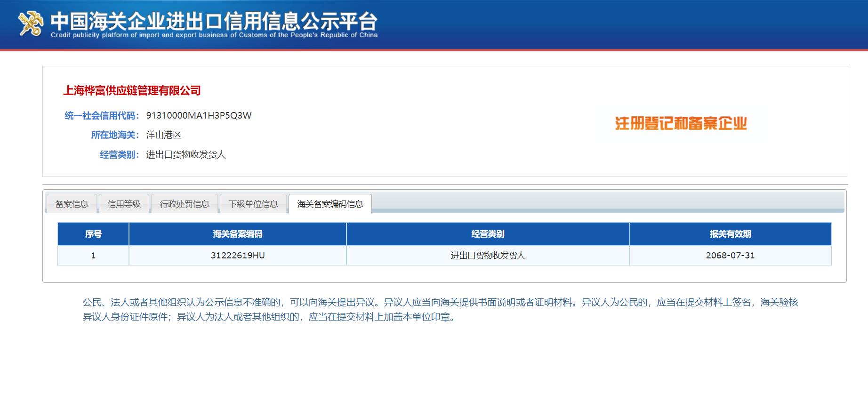Viewport: 868px width, 401px height.
Task: Click the company name 上海桦富供应链管理有限公司
Action: tap(132, 90)
